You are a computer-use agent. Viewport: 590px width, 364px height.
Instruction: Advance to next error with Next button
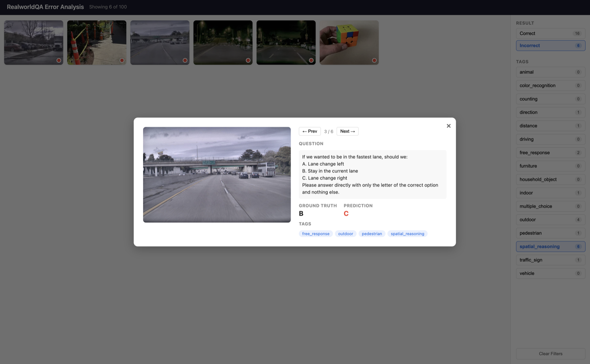pos(347,131)
